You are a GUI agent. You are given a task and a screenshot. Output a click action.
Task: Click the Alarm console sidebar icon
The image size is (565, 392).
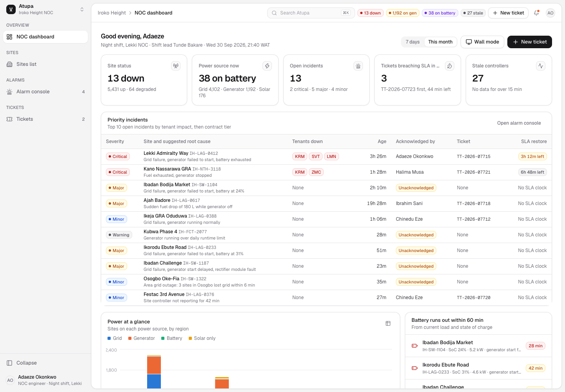(9, 92)
